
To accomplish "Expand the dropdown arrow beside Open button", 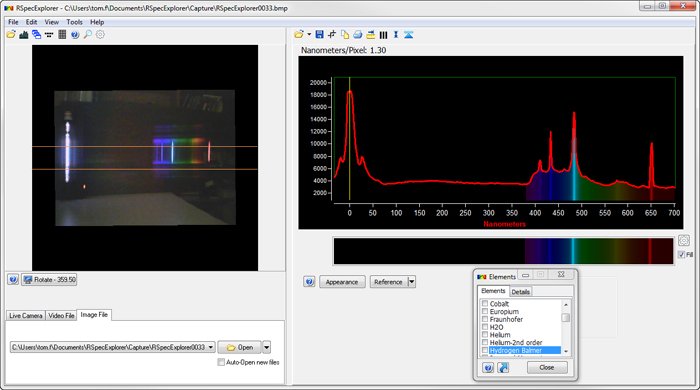I will [267, 347].
